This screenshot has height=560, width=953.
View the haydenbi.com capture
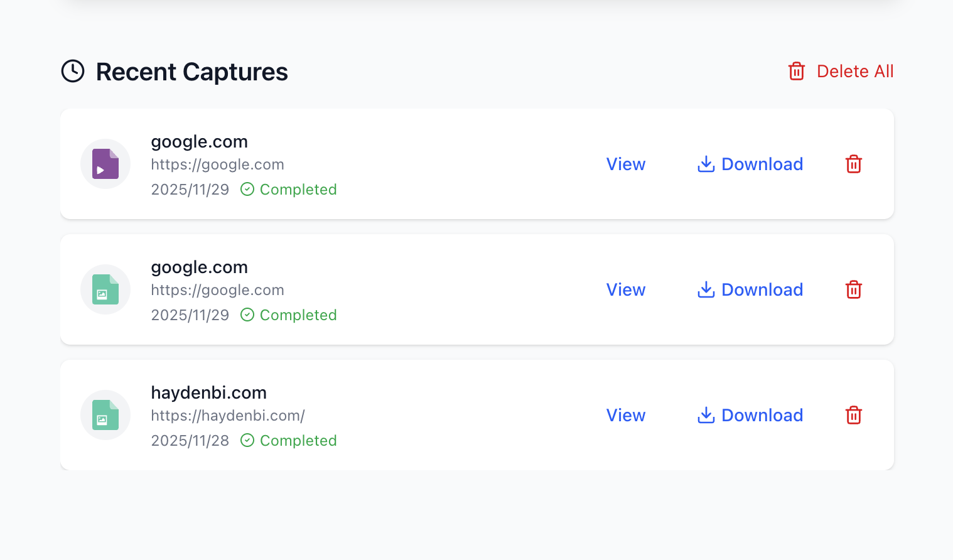[625, 415]
